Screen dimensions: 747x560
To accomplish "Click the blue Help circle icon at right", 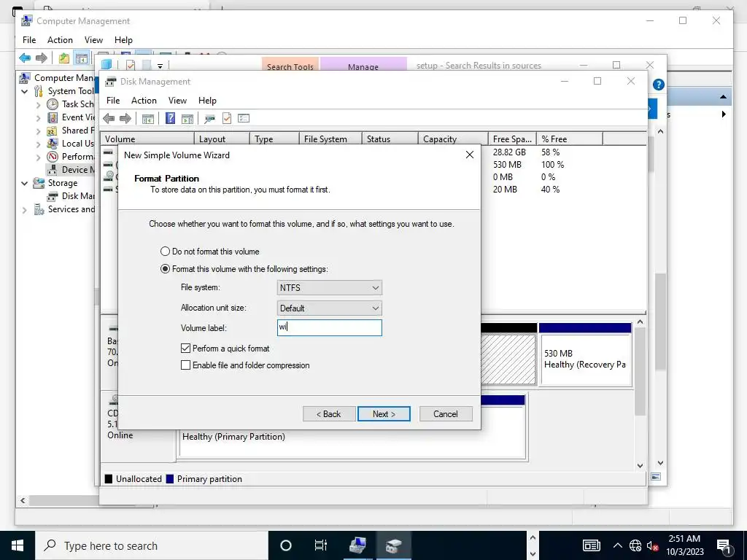I will click(659, 85).
